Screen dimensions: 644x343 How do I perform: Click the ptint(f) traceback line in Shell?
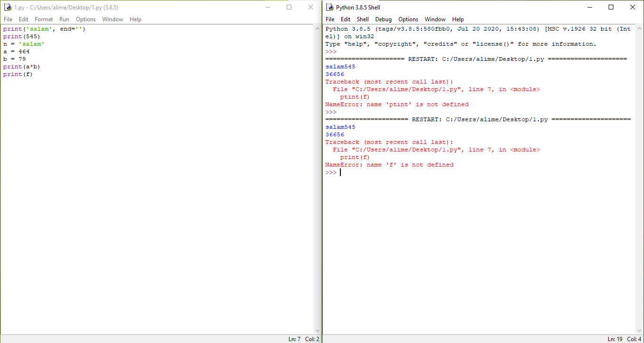pos(355,97)
